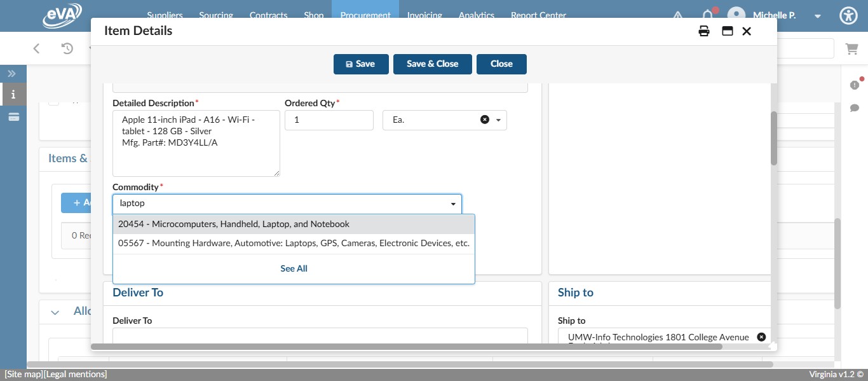Open the unit of measure dropdown
This screenshot has height=381, width=868.
coord(498,120)
